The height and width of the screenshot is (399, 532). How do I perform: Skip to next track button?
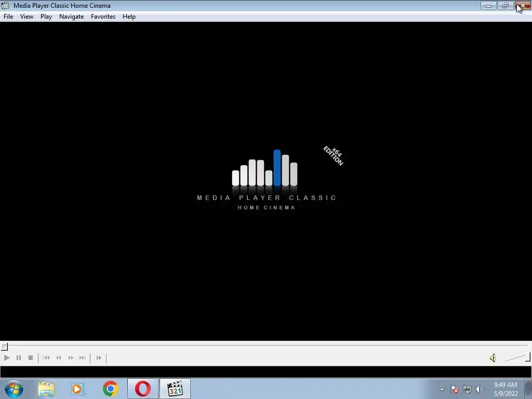[83, 357]
